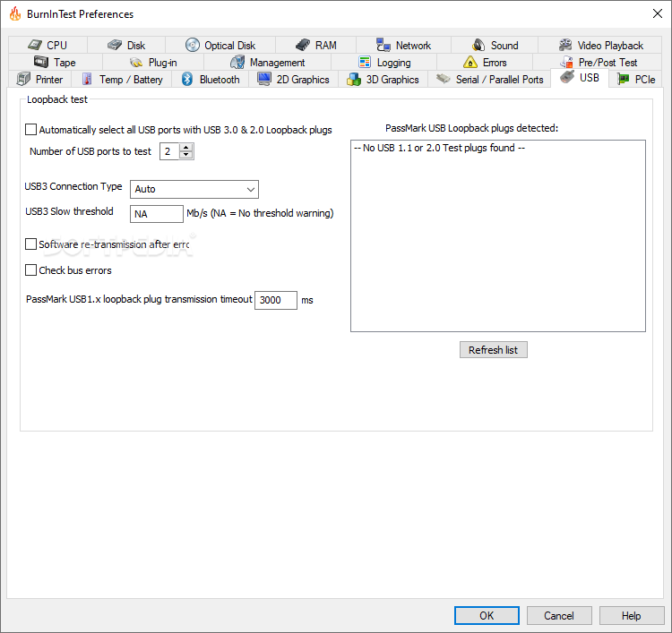The height and width of the screenshot is (633, 672).
Task: Click the Bluetooth logo icon
Action: pyautogui.click(x=187, y=79)
